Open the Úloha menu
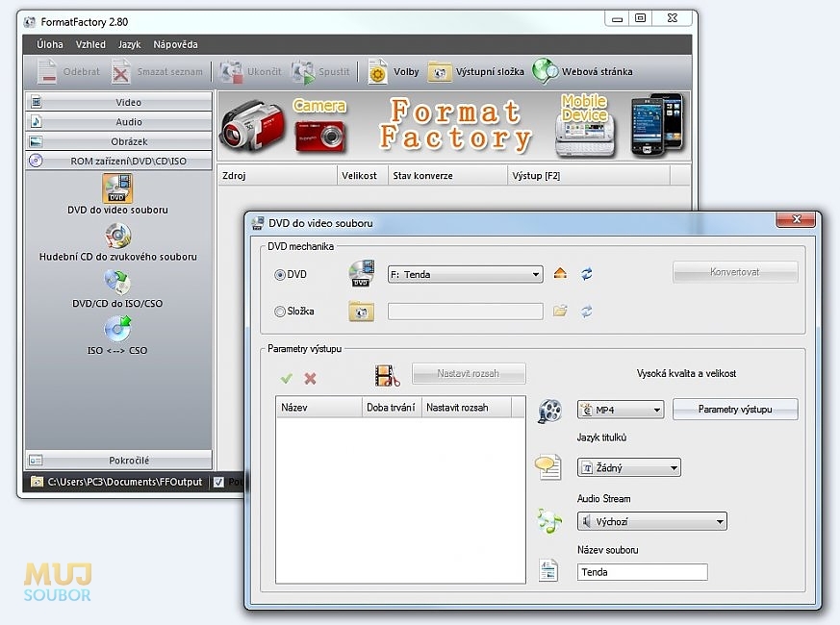The width and height of the screenshot is (840, 625). pos(50,44)
